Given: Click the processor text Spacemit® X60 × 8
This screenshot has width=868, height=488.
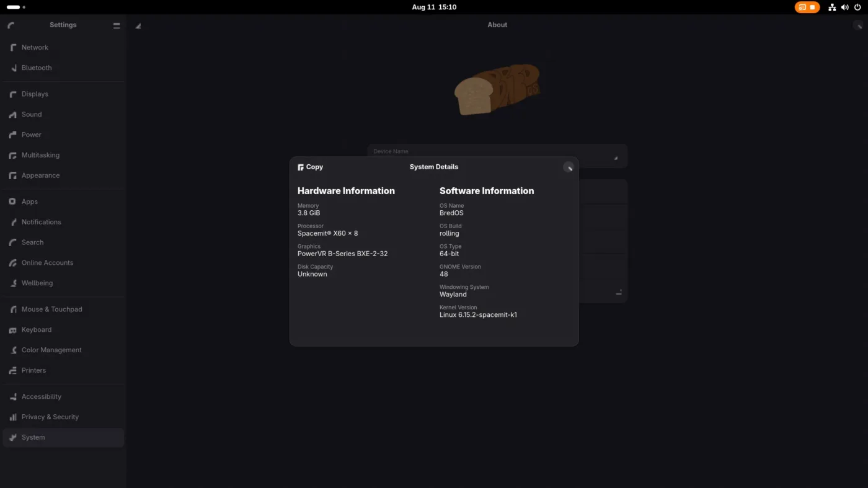Looking at the screenshot, I should pyautogui.click(x=327, y=234).
